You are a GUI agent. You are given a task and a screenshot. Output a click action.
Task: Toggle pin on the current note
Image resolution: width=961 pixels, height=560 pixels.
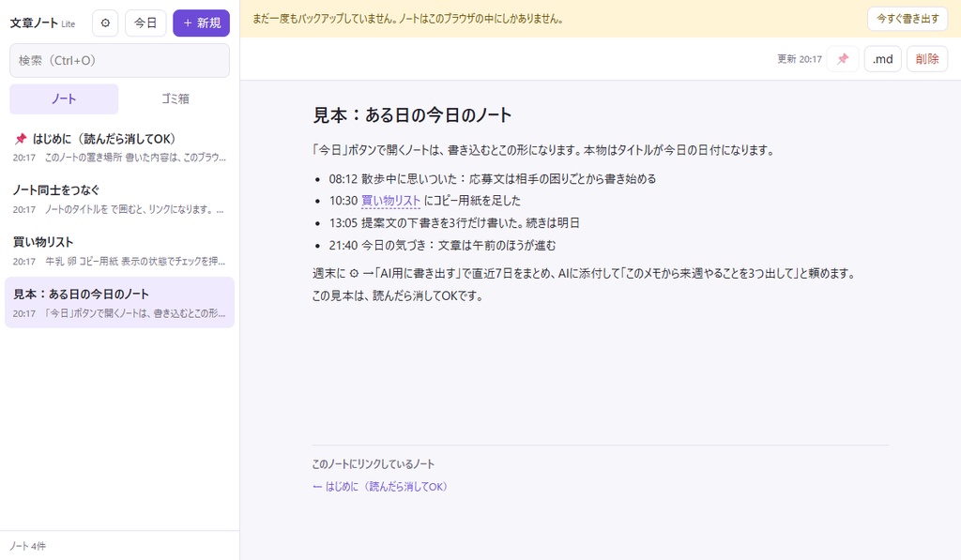(x=843, y=59)
